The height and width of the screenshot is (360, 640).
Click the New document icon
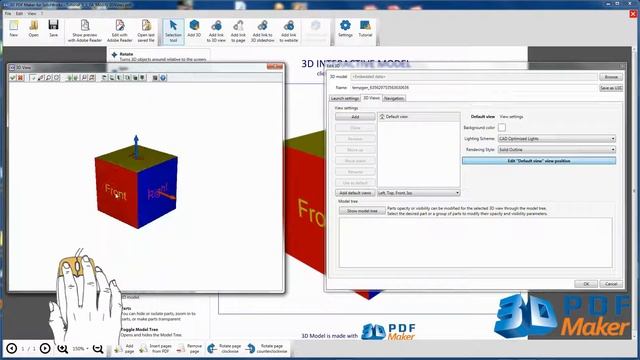[13, 29]
